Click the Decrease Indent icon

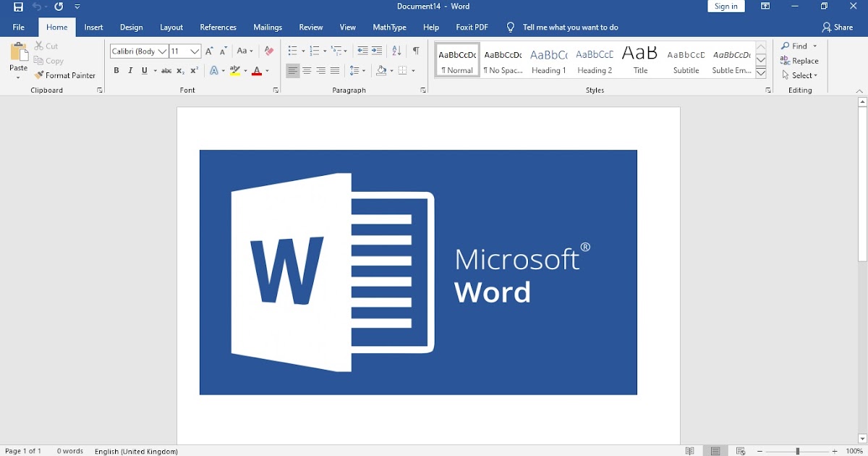[x=362, y=51]
